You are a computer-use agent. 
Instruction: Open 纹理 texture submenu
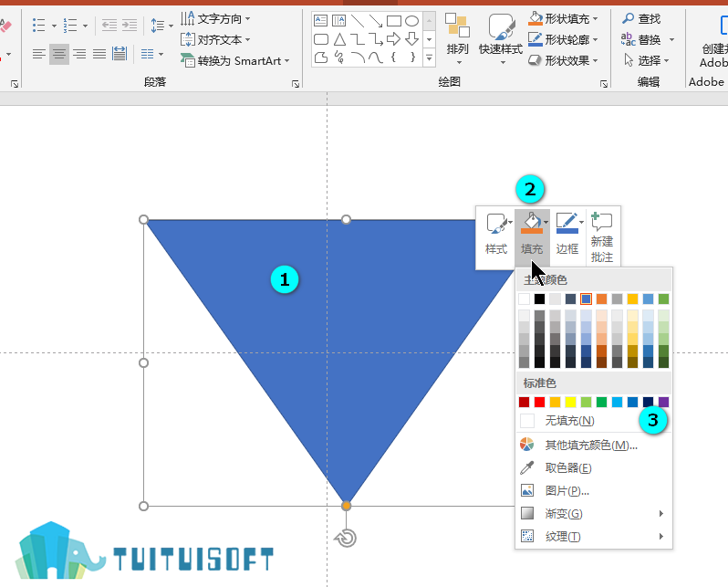594,537
